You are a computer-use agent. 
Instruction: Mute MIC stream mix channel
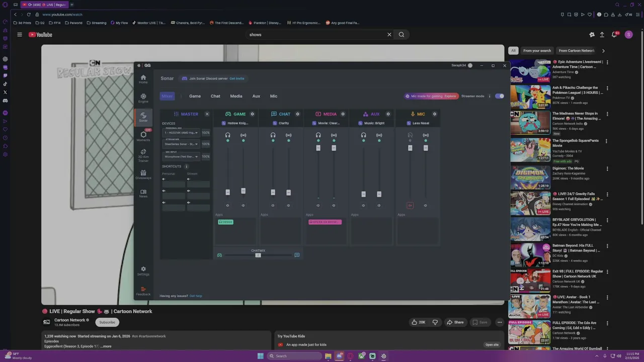coord(425,205)
